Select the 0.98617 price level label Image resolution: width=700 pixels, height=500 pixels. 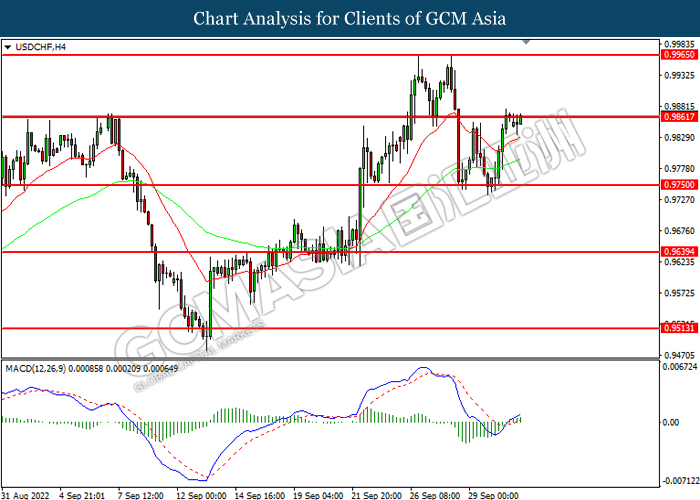(x=679, y=117)
